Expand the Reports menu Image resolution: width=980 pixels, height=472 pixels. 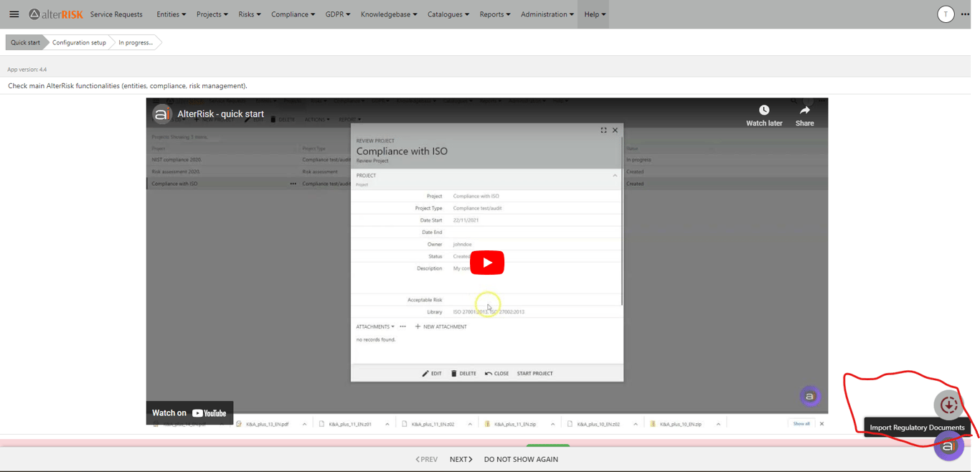coord(495,14)
